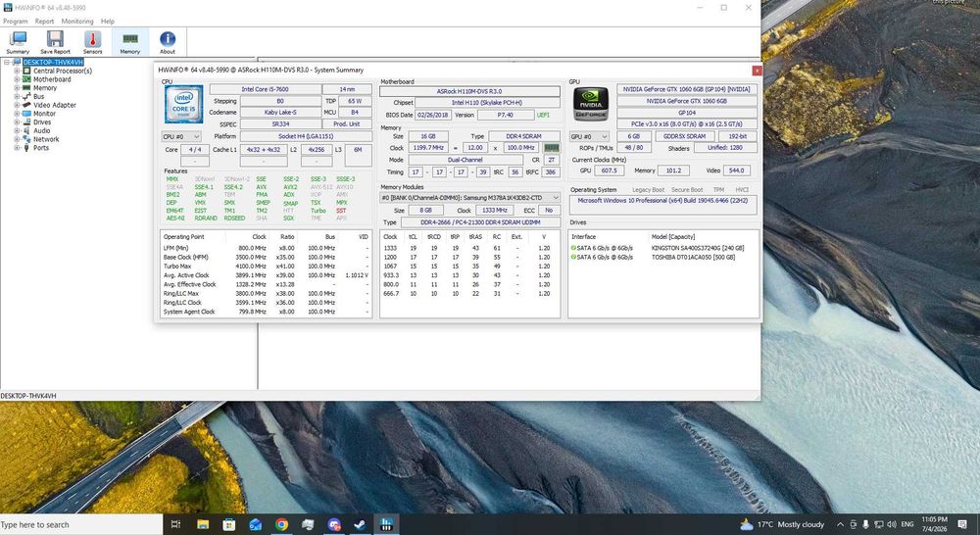The image size is (980, 535).
Task: Launch Google Chrome from the taskbar
Action: coord(281,524)
